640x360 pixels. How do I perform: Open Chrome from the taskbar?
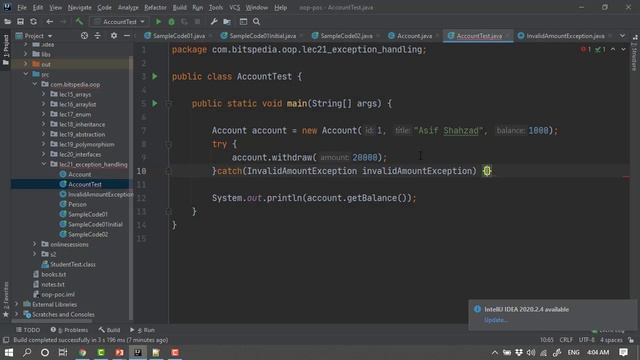(x=83, y=352)
